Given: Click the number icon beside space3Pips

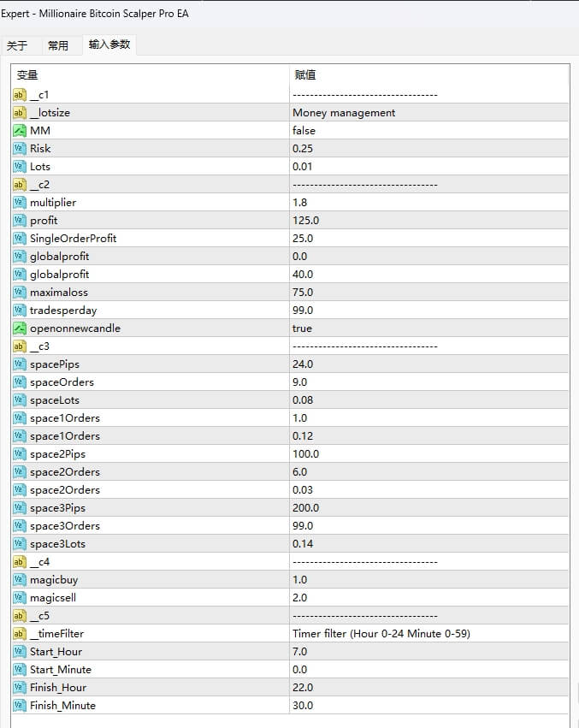Looking at the screenshot, I should coord(19,508).
